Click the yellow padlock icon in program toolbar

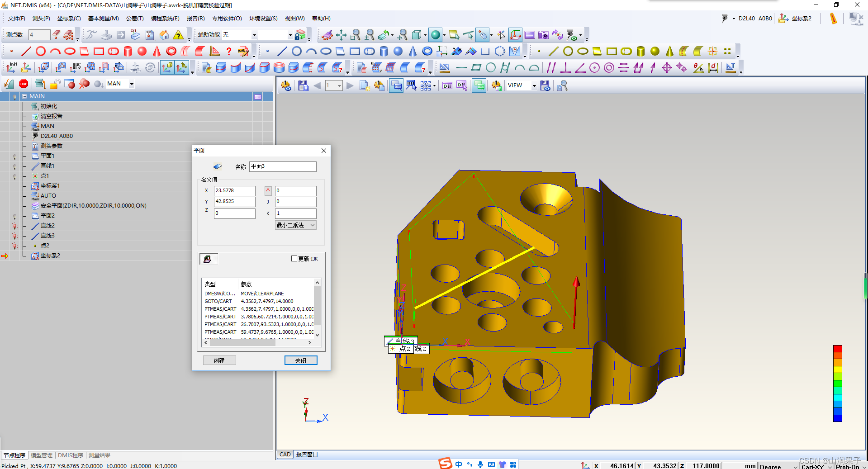[x=55, y=84]
